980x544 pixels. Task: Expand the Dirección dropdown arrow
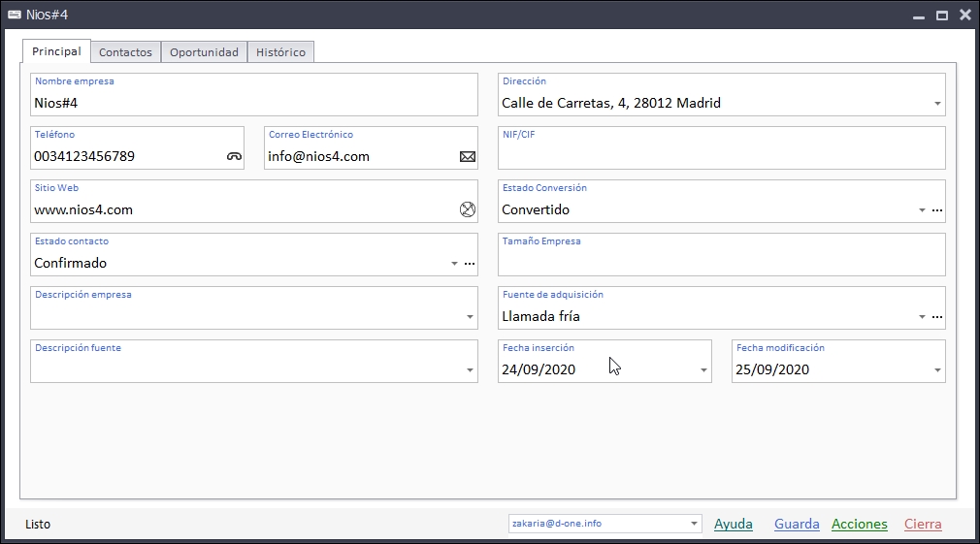937,104
